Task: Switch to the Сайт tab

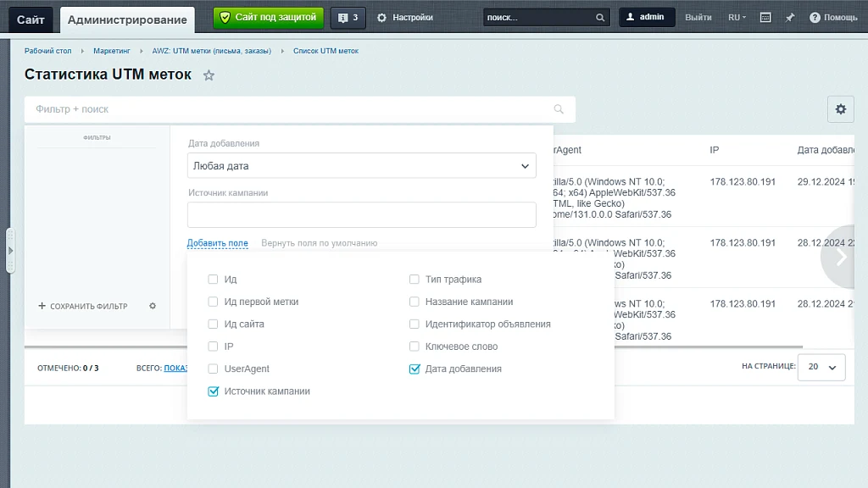Action: [x=31, y=20]
